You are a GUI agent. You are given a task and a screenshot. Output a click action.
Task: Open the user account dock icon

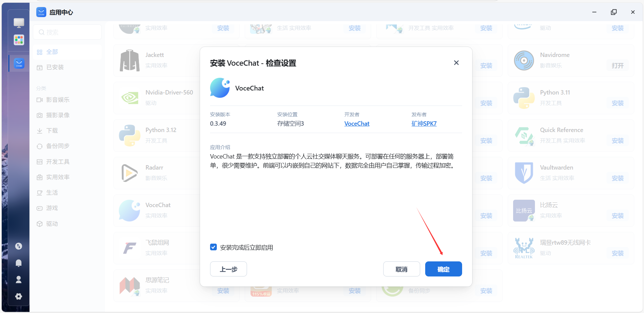pos(19,279)
